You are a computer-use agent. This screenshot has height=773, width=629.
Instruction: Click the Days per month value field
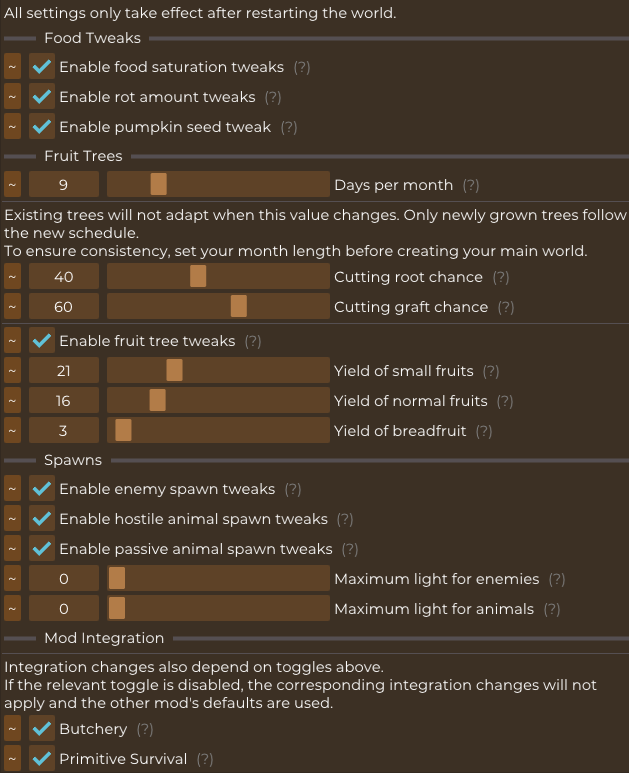pyautogui.click(x=64, y=185)
